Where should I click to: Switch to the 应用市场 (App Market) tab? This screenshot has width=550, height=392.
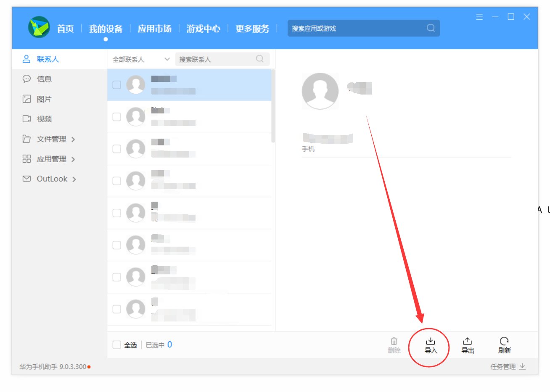(x=154, y=29)
